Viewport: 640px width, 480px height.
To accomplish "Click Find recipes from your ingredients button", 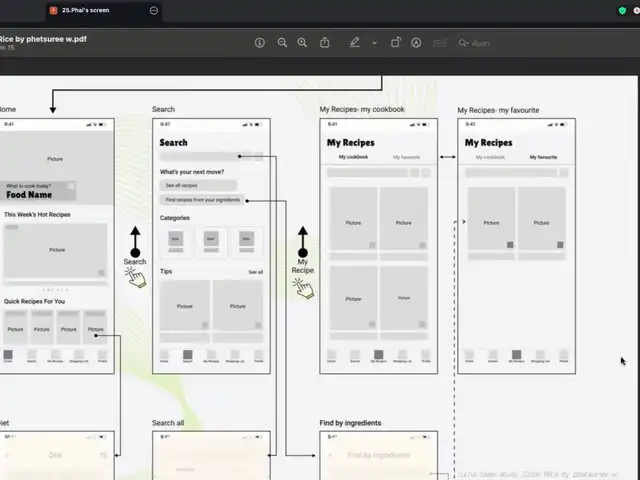I will pos(203,200).
